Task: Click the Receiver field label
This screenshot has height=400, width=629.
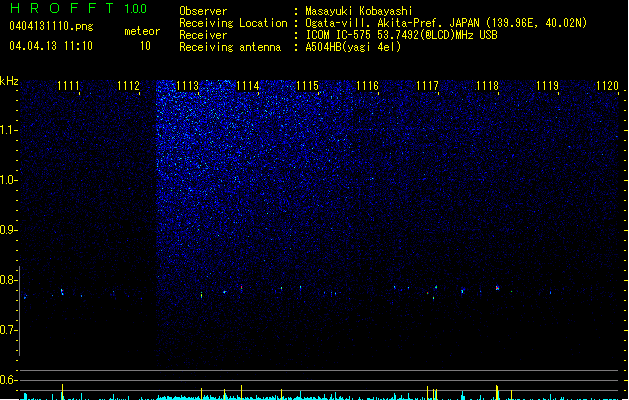Action: (203, 35)
